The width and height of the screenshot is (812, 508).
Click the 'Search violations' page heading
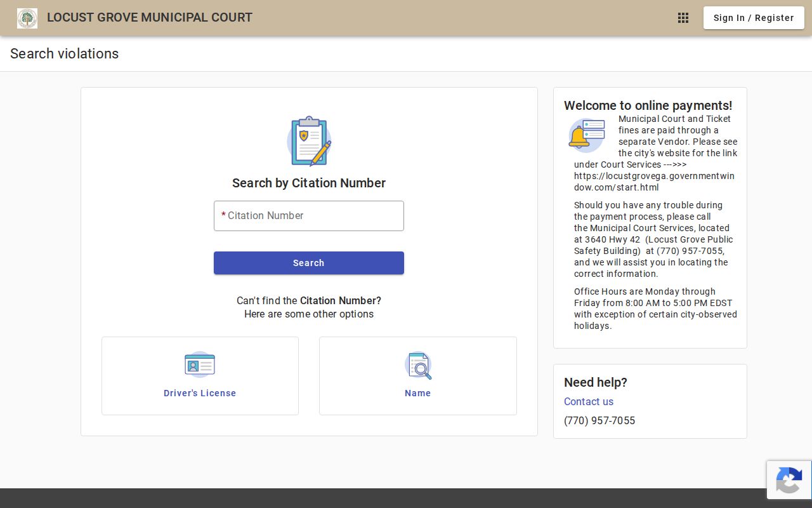[65, 53]
